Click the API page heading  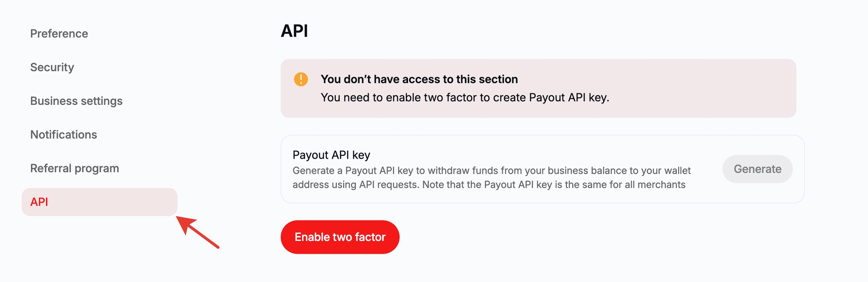(294, 31)
